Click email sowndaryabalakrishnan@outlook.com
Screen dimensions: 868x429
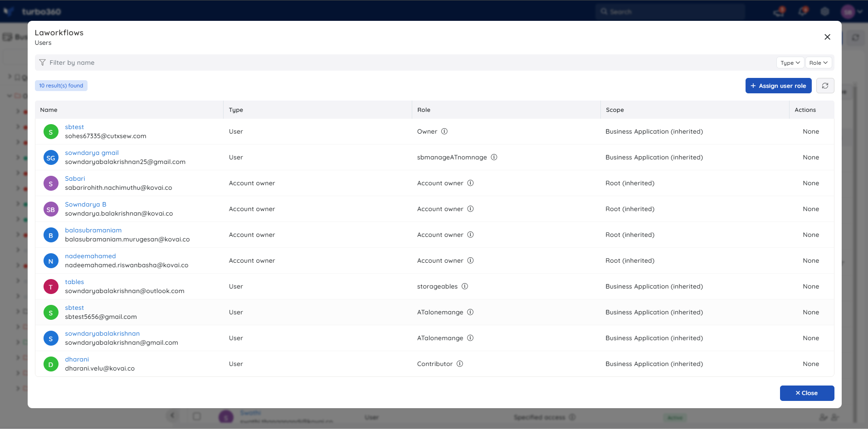click(124, 291)
